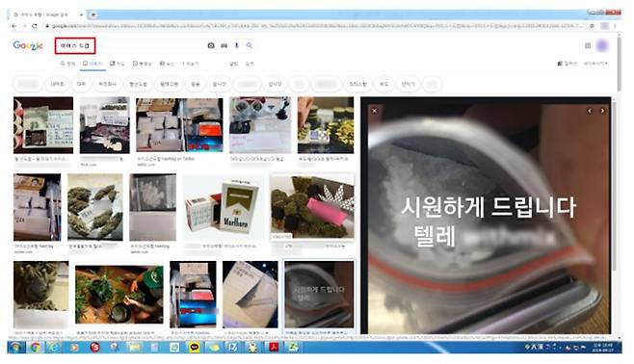
Task: Open the red Adobe Acrobat taskbar icon
Action: click(x=274, y=347)
